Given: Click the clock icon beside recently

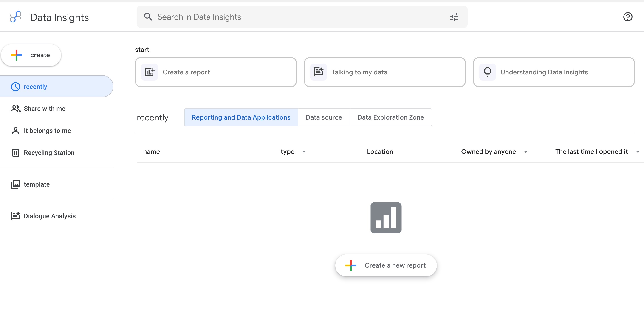Looking at the screenshot, I should pyautogui.click(x=15, y=87).
